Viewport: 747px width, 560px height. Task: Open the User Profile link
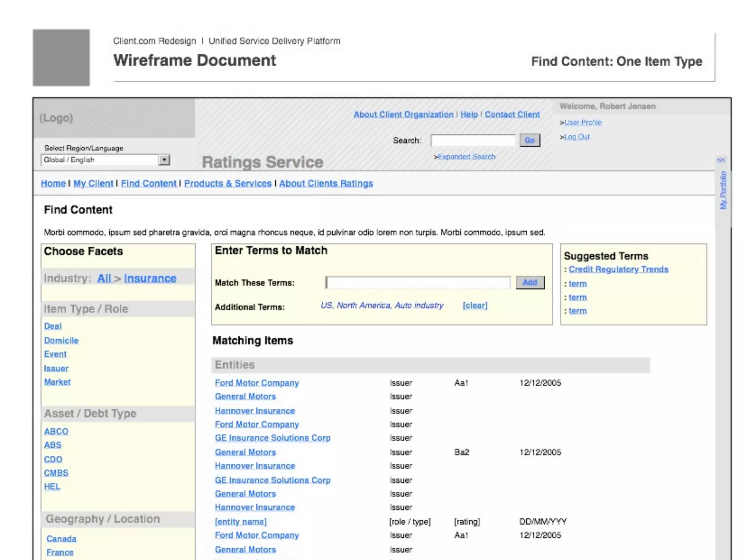pos(582,122)
